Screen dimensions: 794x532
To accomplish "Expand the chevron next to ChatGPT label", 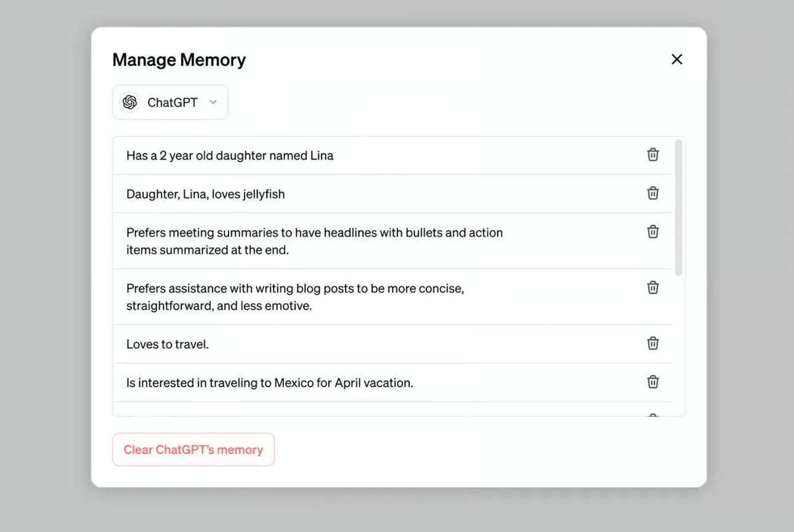I will [213, 103].
